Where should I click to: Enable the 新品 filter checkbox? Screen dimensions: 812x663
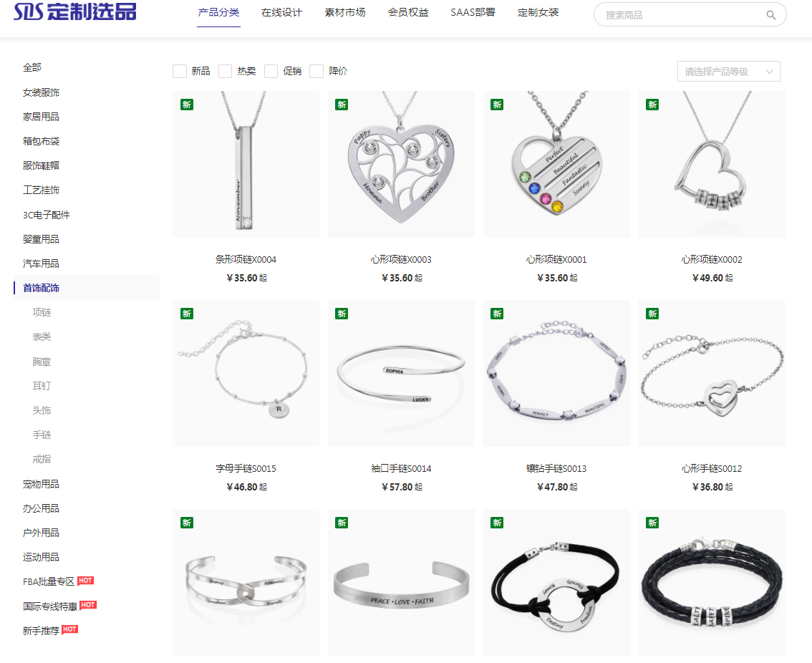pyautogui.click(x=180, y=71)
